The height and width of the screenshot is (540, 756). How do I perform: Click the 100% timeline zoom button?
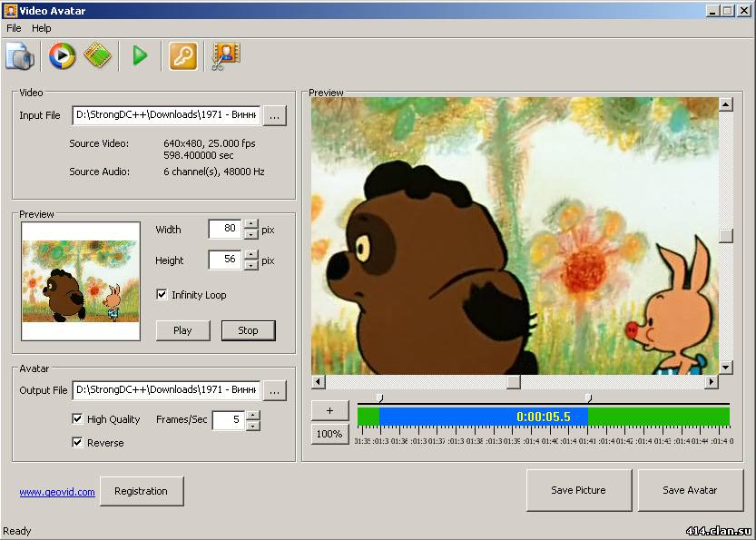pos(329,434)
